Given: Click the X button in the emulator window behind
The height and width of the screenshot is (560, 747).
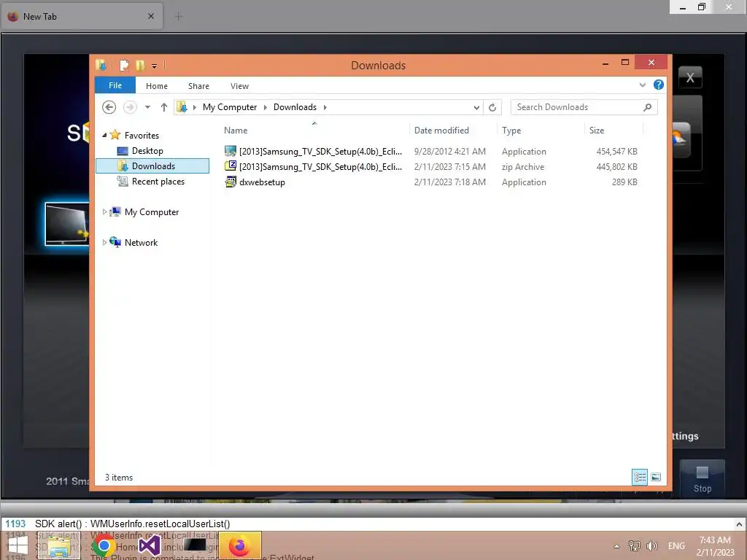Looking at the screenshot, I should (690, 77).
